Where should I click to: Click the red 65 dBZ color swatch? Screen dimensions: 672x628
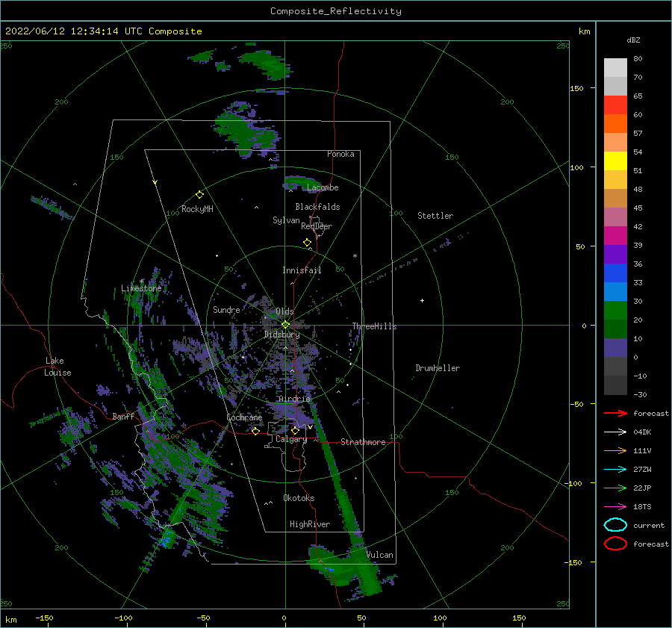pos(615,105)
